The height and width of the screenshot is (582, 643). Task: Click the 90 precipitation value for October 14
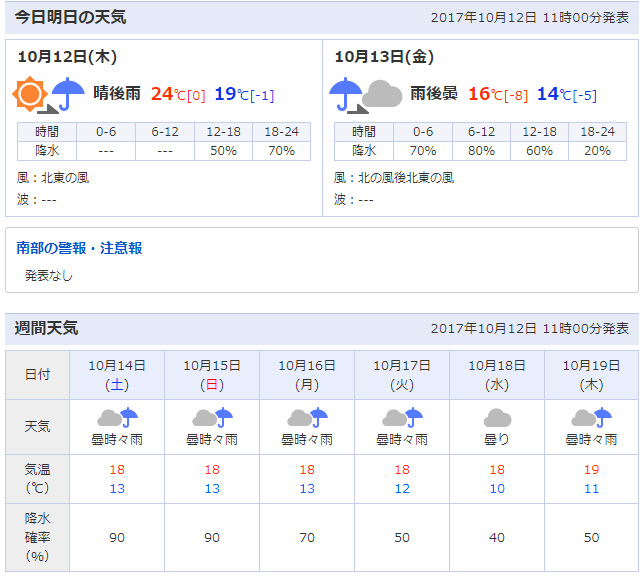(116, 538)
